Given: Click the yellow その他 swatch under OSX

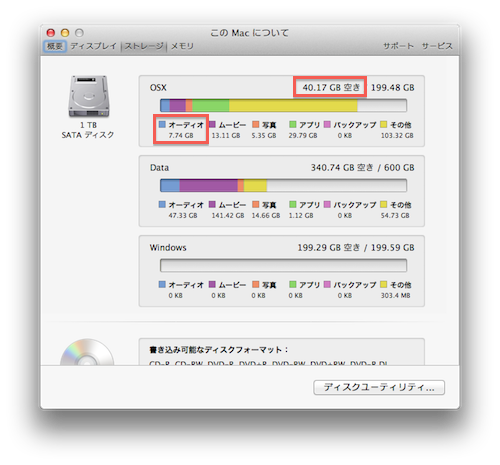Looking at the screenshot, I should coord(384,124).
